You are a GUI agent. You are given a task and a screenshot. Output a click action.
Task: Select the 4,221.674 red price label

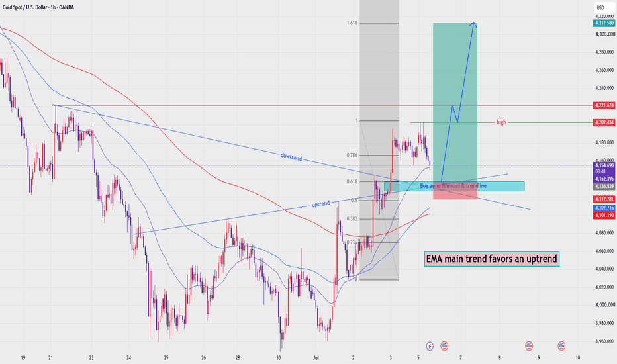pyautogui.click(x=604, y=105)
